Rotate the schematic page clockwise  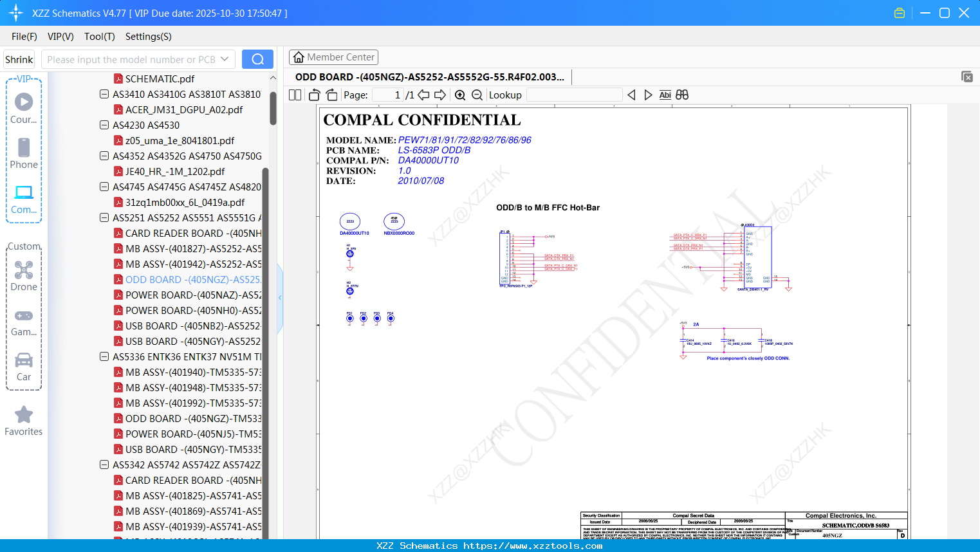(x=331, y=95)
